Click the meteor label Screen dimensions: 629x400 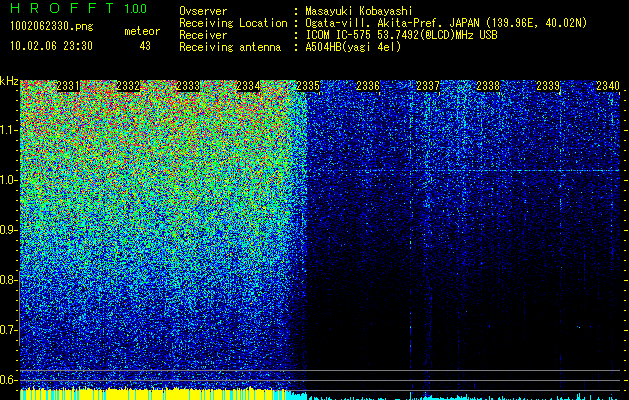click(x=142, y=31)
